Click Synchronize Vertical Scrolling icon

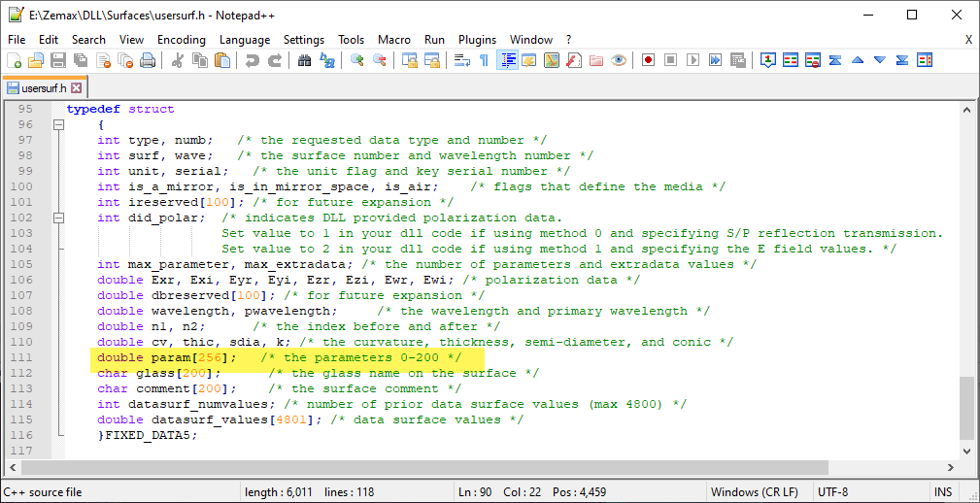pyautogui.click(x=409, y=60)
